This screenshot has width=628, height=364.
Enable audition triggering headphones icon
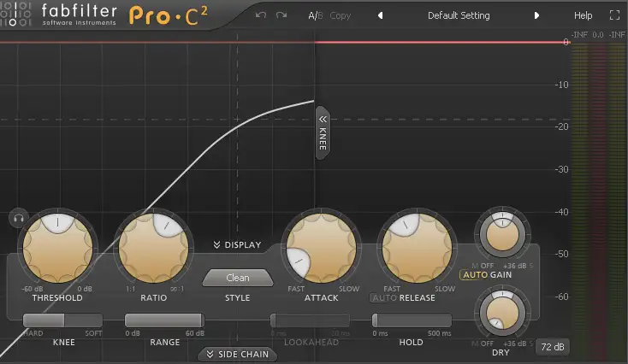point(19,218)
